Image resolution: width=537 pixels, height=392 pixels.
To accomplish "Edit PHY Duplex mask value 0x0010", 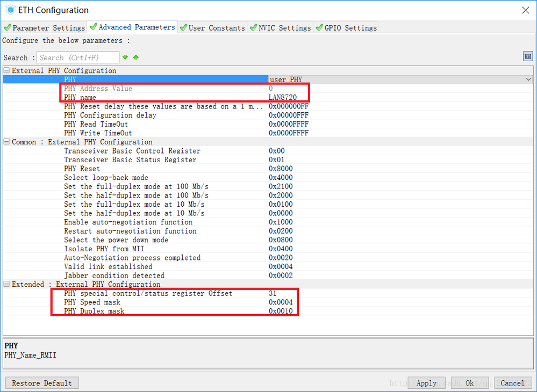I will coord(281,311).
